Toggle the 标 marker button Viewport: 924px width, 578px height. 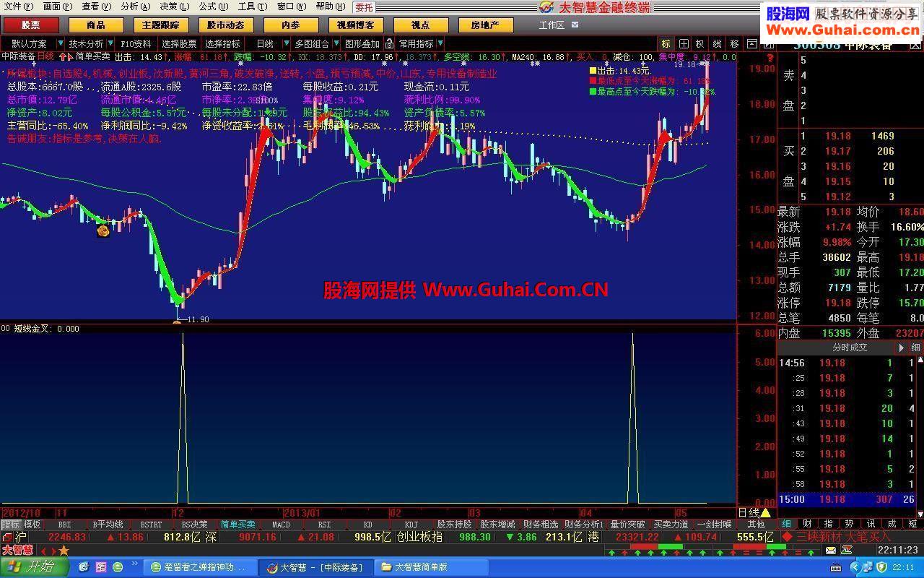(666, 43)
